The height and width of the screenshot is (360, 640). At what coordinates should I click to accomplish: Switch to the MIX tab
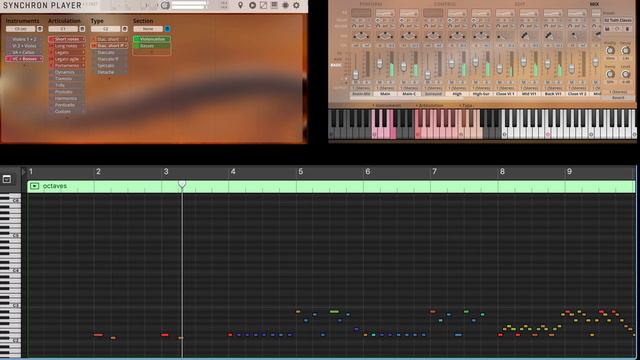[594, 4]
